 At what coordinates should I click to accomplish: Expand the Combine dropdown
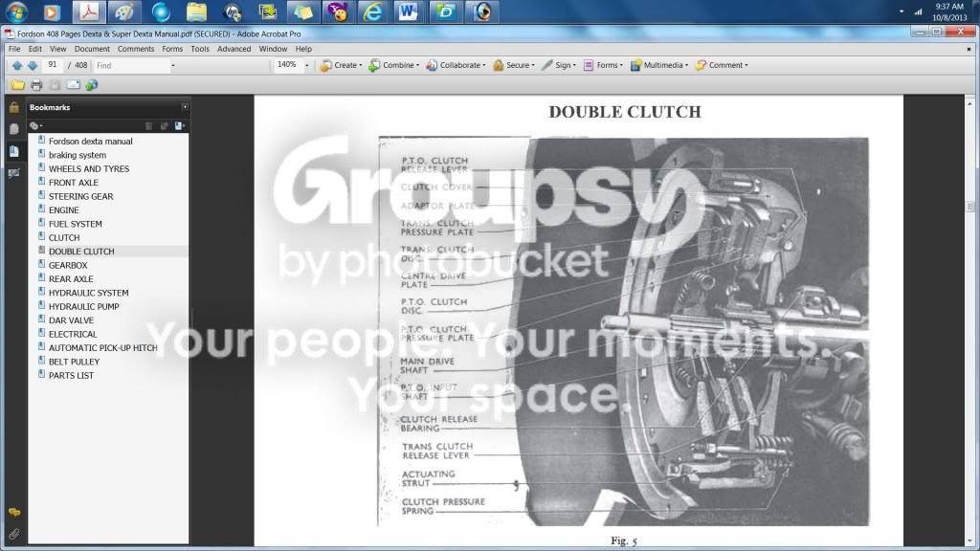pos(393,65)
